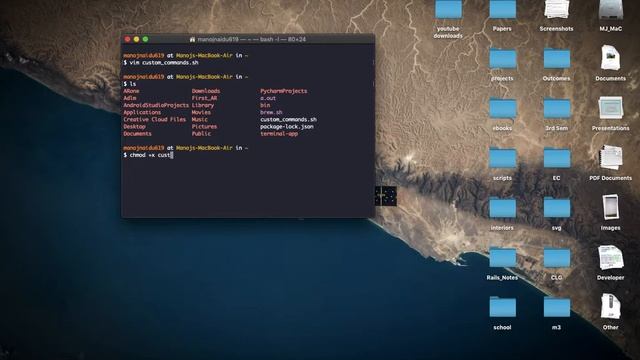
Task: Select the 'PDF Documents' stack icon
Action: tap(611, 158)
